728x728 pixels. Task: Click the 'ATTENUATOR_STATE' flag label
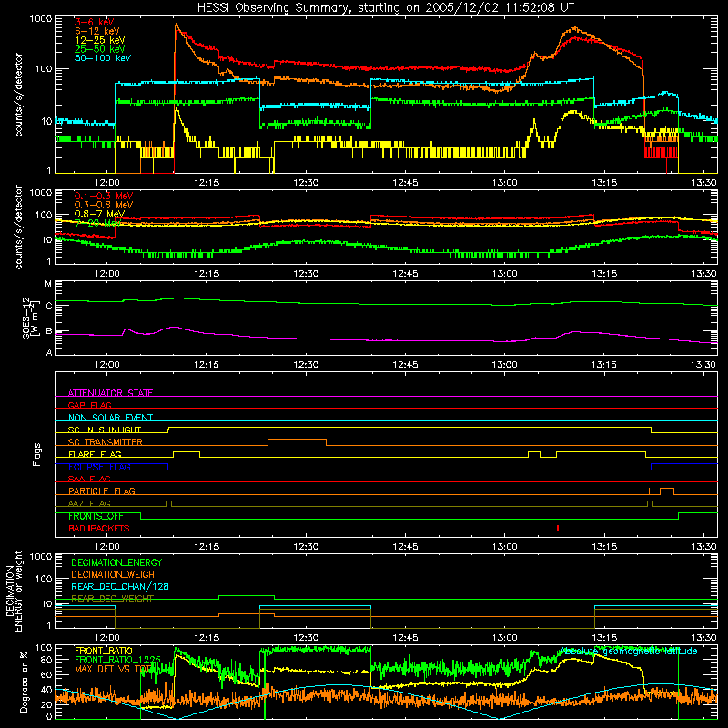pos(110,393)
